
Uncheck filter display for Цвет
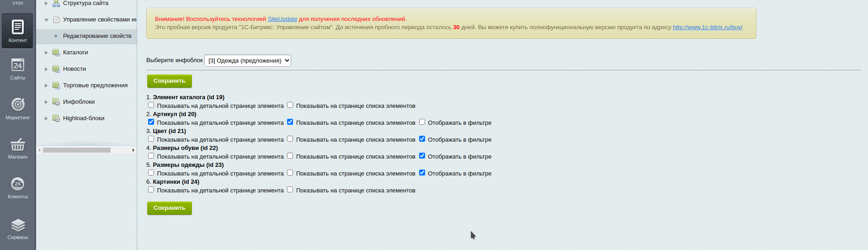[x=422, y=139]
